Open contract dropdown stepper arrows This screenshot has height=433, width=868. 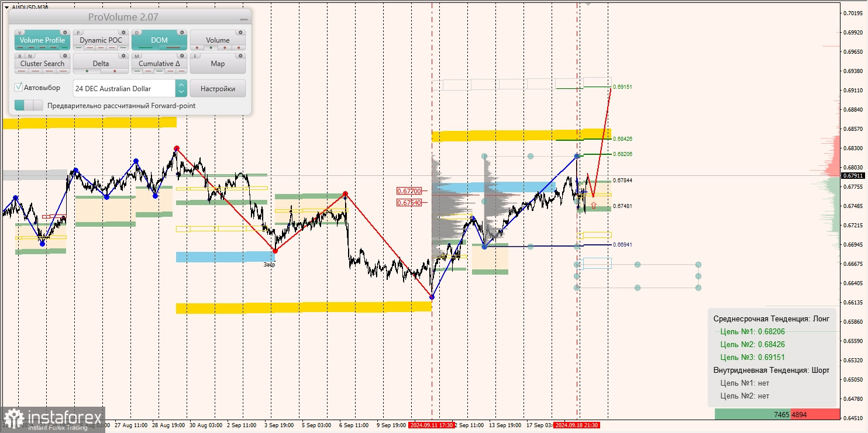(x=181, y=88)
